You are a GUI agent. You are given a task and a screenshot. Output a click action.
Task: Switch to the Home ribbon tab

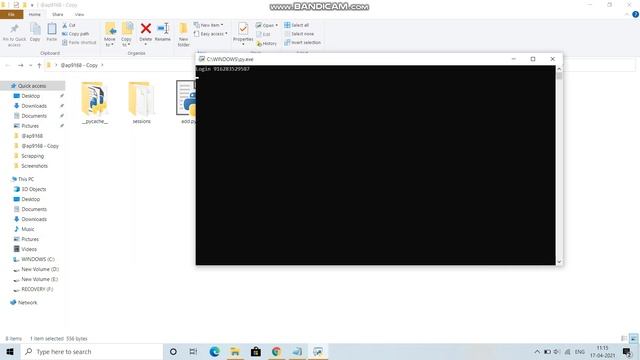click(35, 14)
